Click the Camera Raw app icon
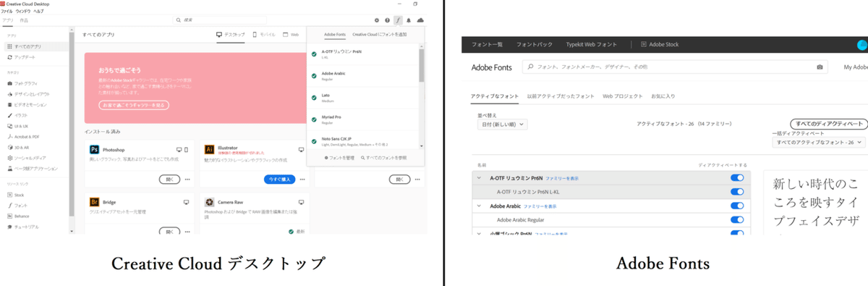Image resolution: width=868 pixels, height=286 pixels. pyautogui.click(x=209, y=202)
